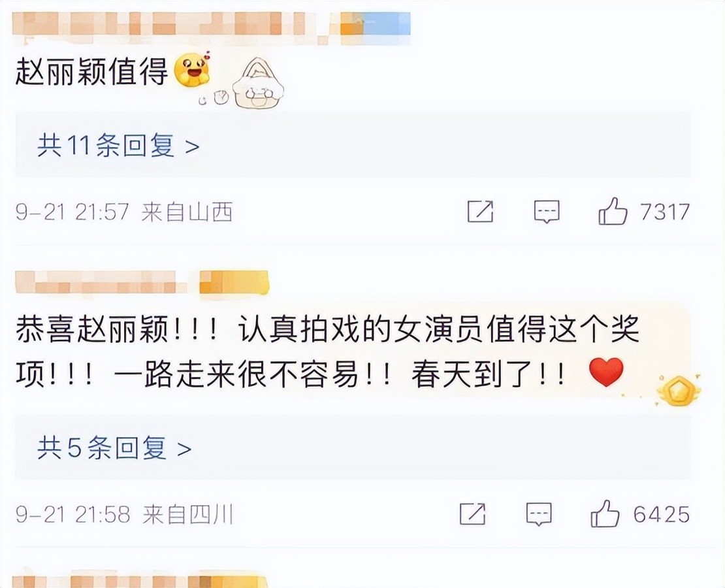Expand 共11条回复 replies
Image resolution: width=725 pixels, height=588 pixels.
[x=118, y=145]
